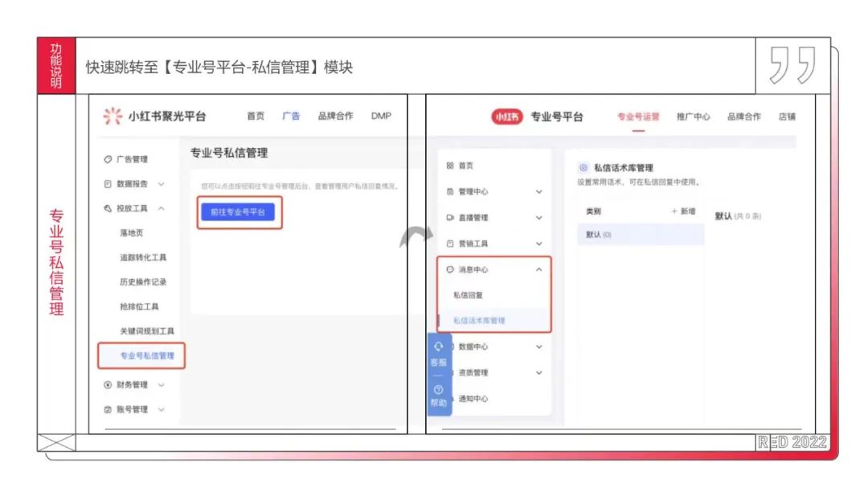Image resolution: width=868 pixels, height=488 pixels.
Task: Select the 专业号运营 tab
Action: click(x=638, y=117)
